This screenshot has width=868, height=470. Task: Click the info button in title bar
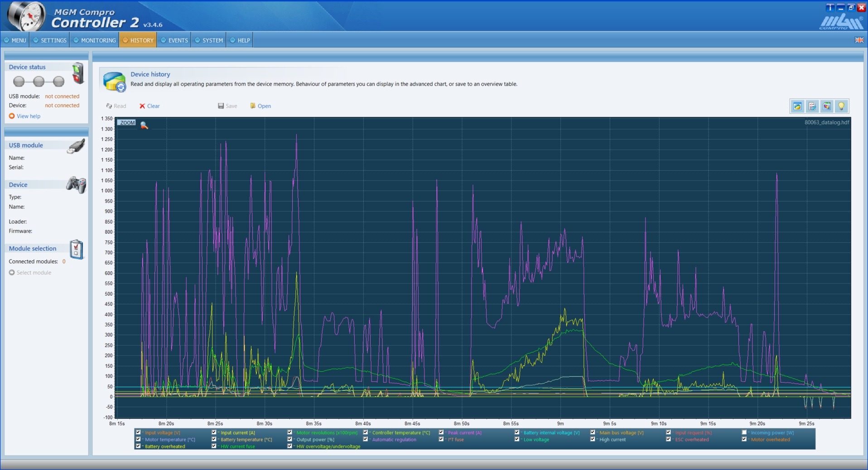tap(830, 8)
